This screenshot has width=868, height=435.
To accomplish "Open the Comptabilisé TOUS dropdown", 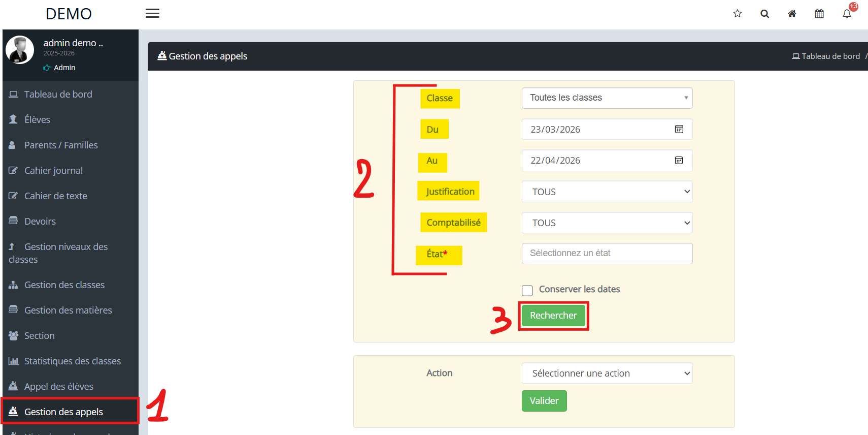I will click(607, 223).
